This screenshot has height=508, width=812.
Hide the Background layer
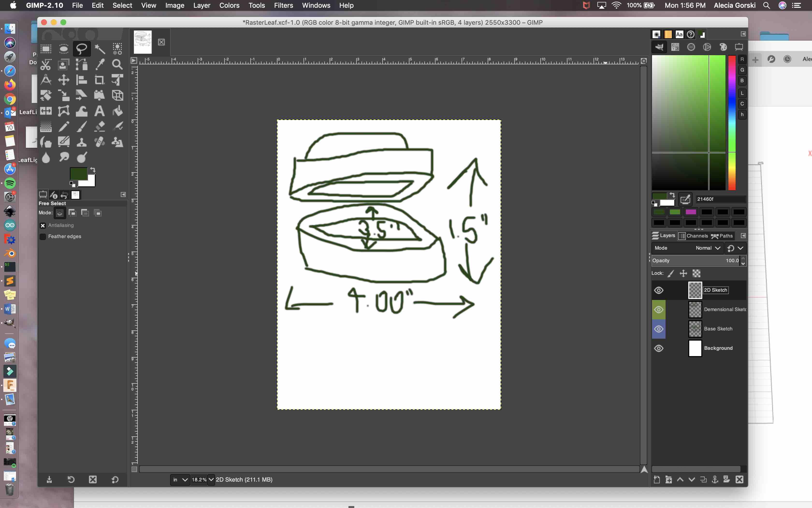[659, 348]
